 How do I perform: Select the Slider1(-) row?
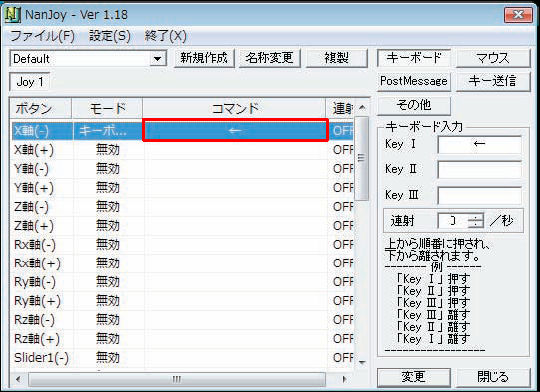tap(183, 358)
